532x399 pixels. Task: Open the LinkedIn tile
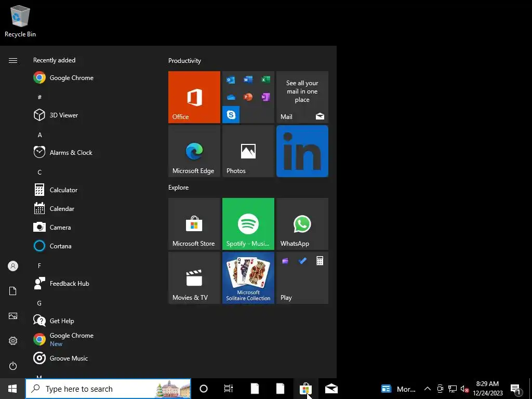pos(302,151)
